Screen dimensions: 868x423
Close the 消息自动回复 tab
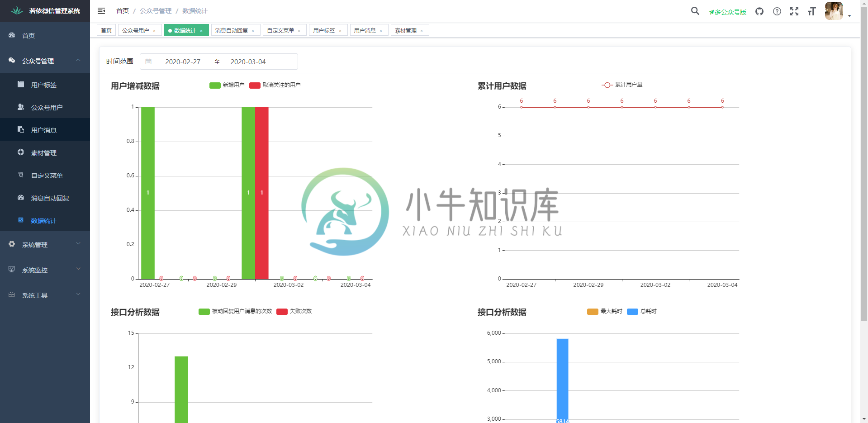[x=253, y=31]
